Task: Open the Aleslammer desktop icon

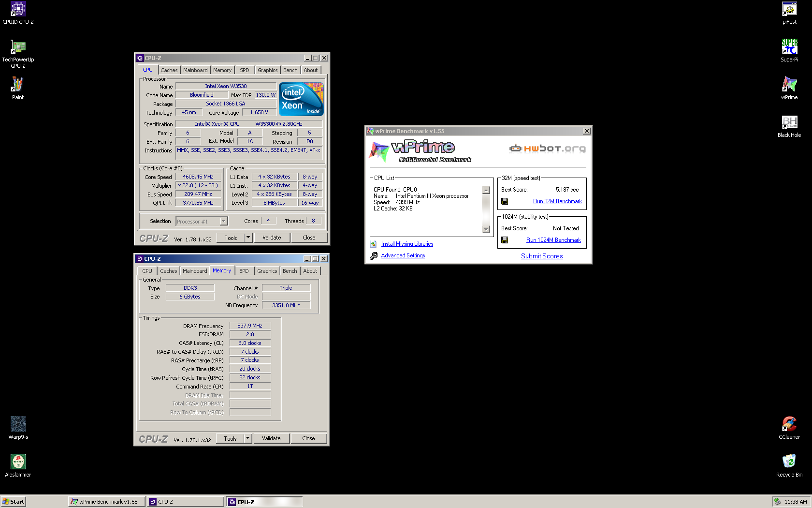Action: (x=18, y=465)
